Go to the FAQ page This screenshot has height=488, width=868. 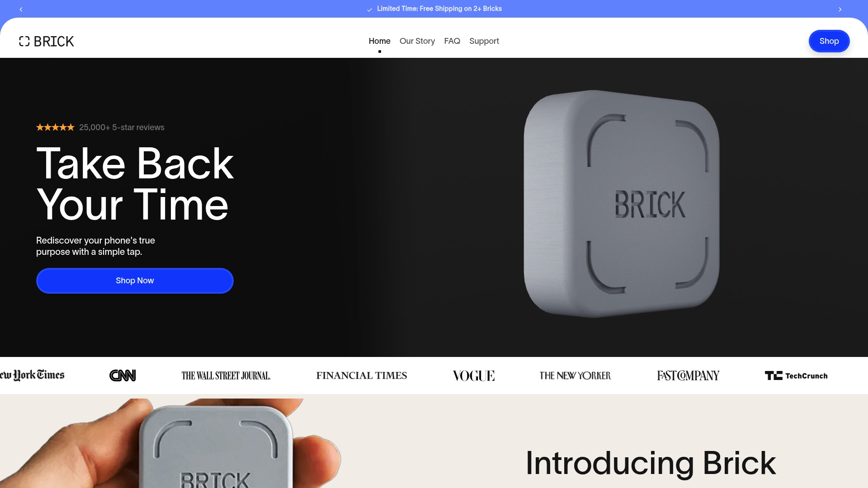pos(452,41)
